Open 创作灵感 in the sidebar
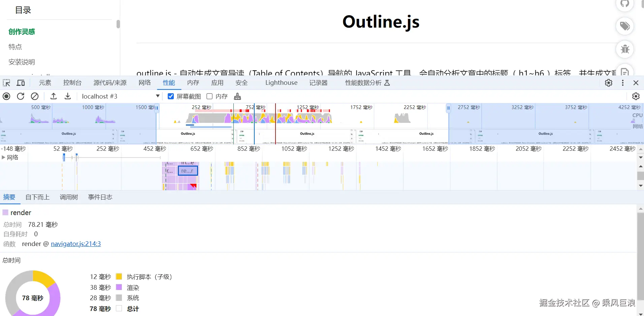This screenshot has height=316, width=644. tap(22, 31)
